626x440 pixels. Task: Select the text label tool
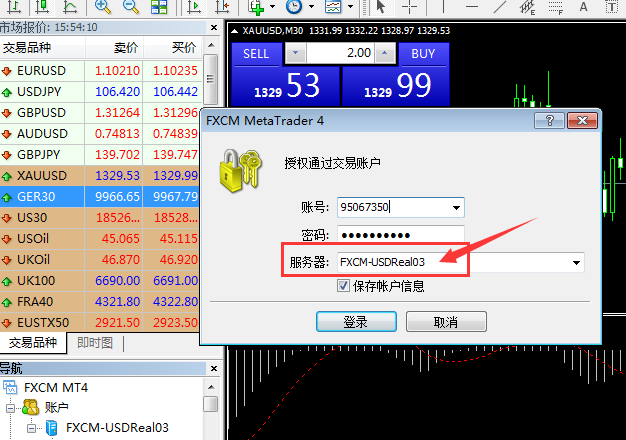(611, 7)
